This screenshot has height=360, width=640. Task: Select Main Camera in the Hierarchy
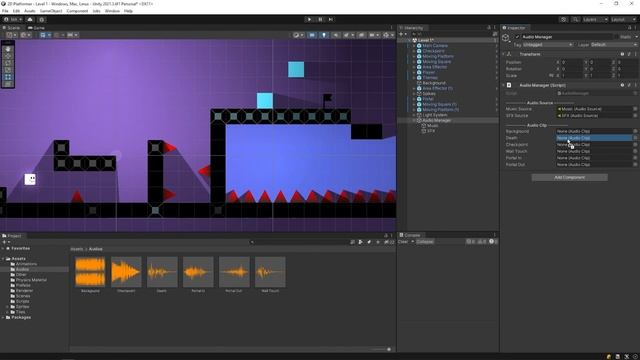click(435, 46)
